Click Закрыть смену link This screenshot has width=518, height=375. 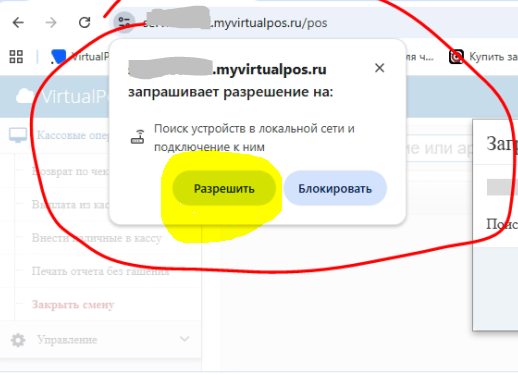(x=73, y=305)
